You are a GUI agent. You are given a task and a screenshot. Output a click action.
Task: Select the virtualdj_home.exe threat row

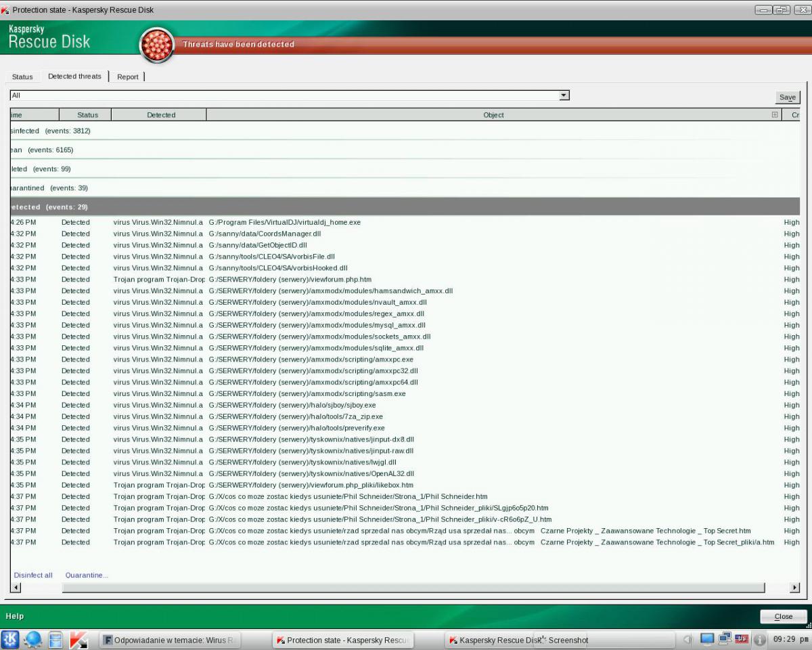pyautogui.click(x=405, y=222)
